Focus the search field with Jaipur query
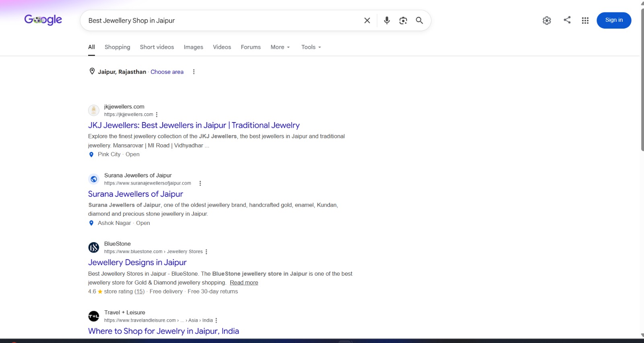 [x=221, y=21]
